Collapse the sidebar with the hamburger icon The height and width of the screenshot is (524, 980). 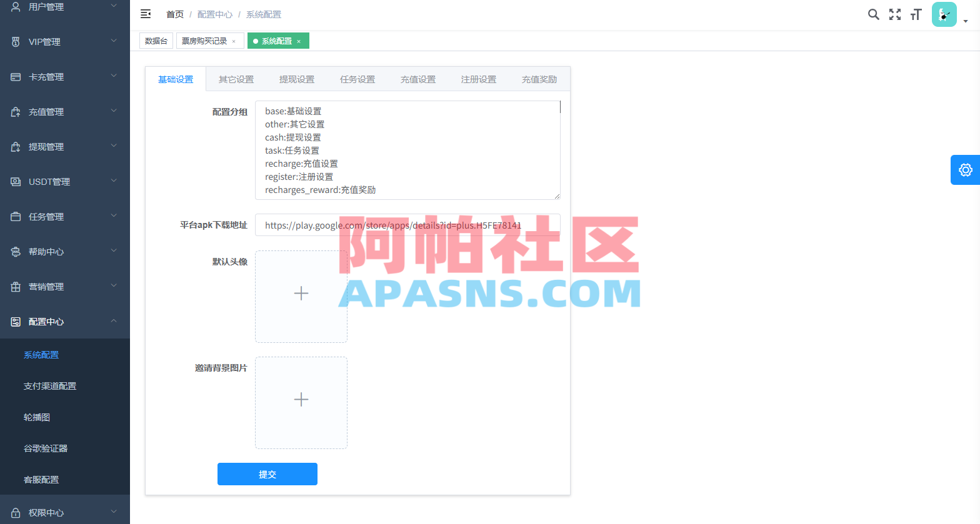pyautogui.click(x=146, y=14)
